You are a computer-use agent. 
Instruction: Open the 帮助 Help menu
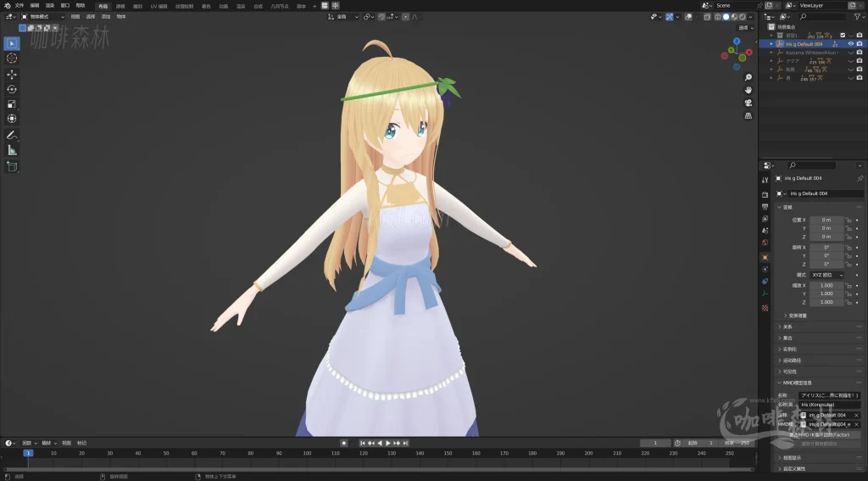point(81,6)
